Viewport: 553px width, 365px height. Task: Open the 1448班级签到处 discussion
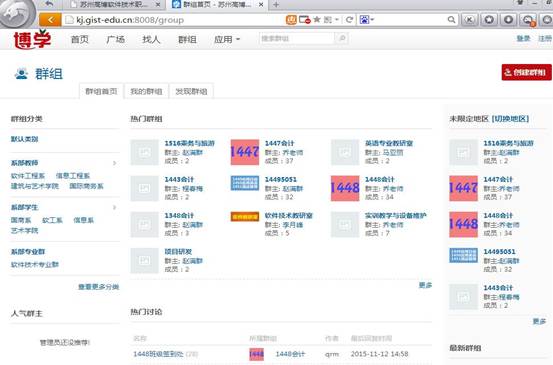(x=158, y=354)
